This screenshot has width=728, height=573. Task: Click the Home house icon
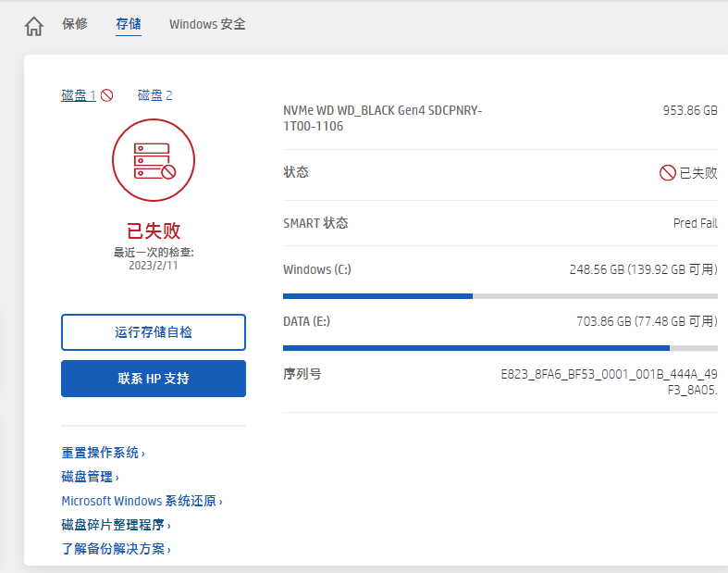(x=34, y=26)
